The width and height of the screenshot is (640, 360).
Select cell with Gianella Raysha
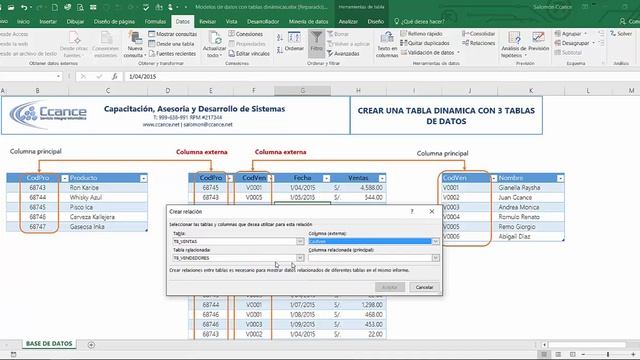(531, 188)
